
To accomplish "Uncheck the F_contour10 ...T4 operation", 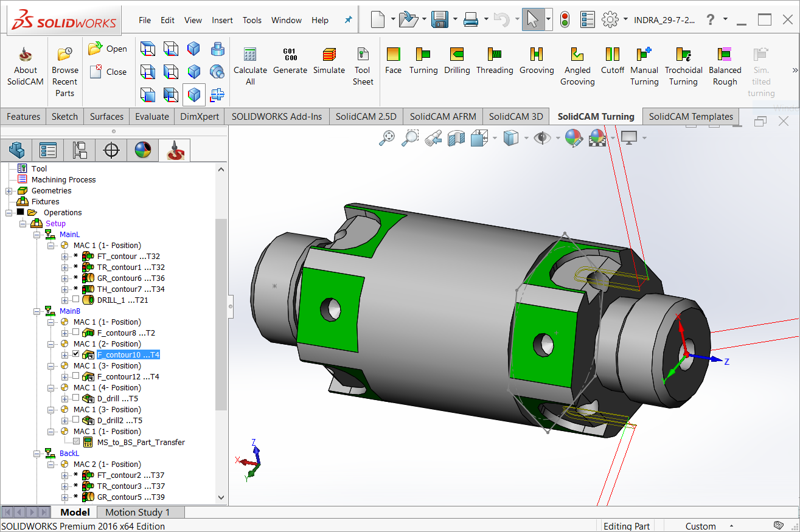I will 76,354.
